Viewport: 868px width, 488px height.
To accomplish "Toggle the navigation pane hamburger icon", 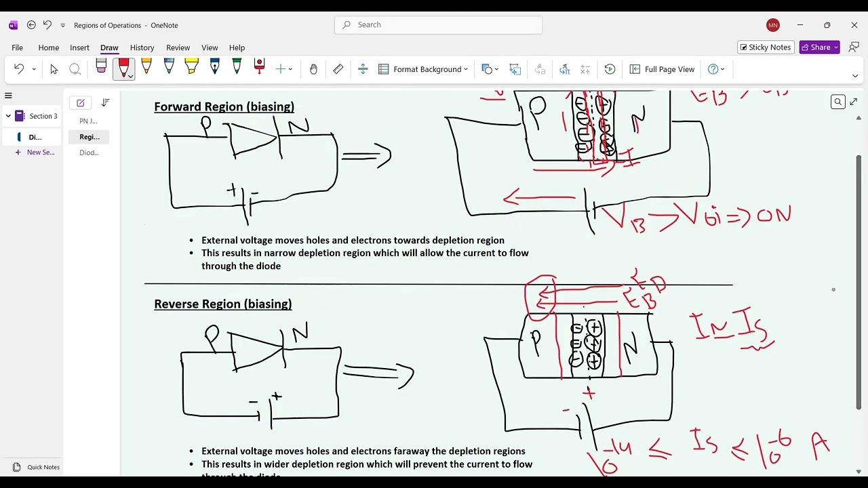I will [x=8, y=96].
